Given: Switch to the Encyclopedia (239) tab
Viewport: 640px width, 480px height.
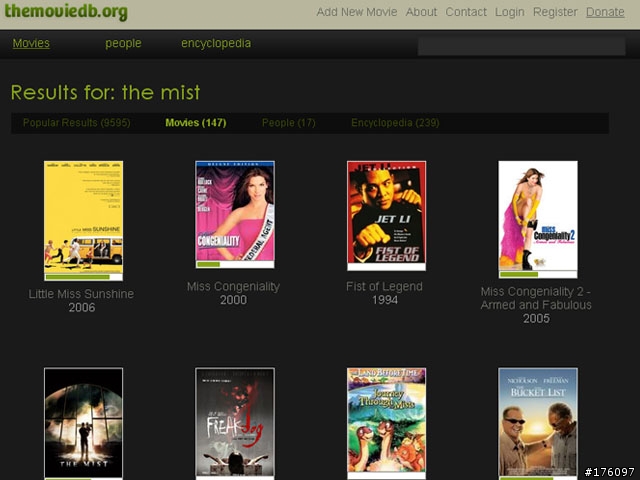Looking at the screenshot, I should point(395,123).
